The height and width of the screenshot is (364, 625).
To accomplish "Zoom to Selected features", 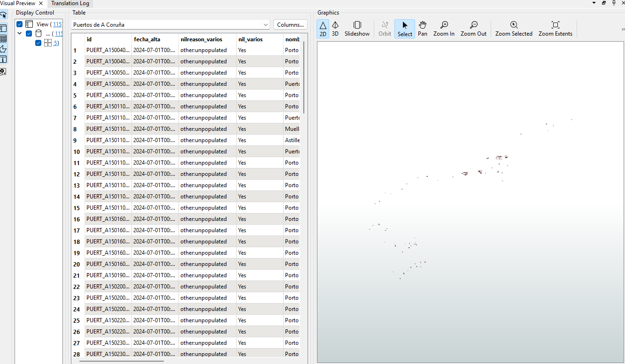I will pos(514,29).
